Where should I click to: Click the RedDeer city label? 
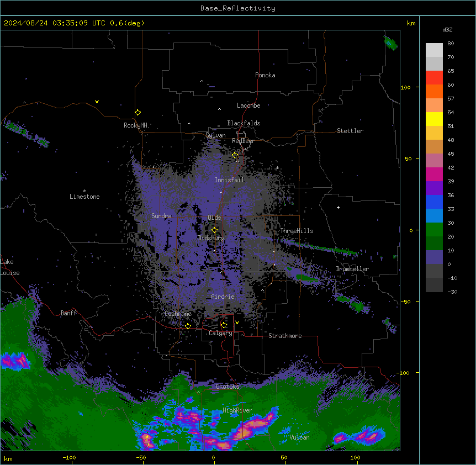coord(243,141)
